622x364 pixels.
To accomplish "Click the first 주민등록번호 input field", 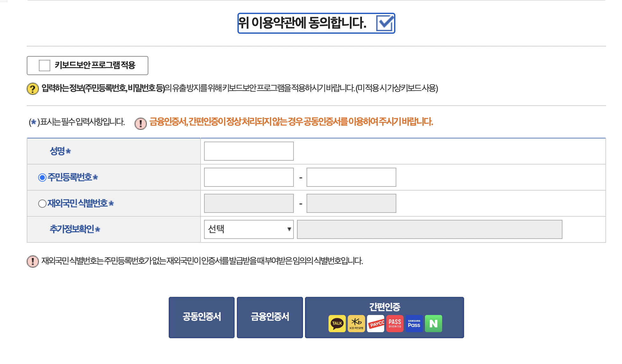I will pyautogui.click(x=249, y=177).
